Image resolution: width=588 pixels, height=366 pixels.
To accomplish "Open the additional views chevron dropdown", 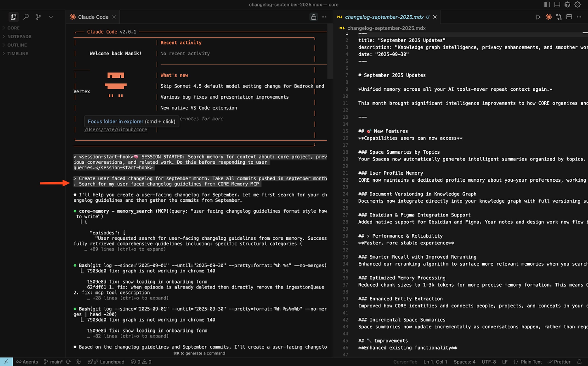I will pos(51,17).
